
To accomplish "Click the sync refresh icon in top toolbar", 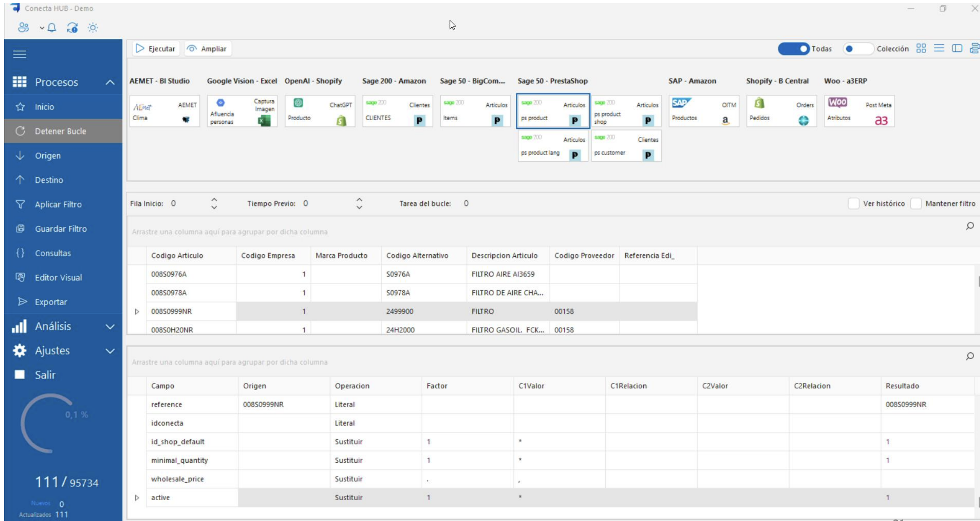I will pos(72,27).
